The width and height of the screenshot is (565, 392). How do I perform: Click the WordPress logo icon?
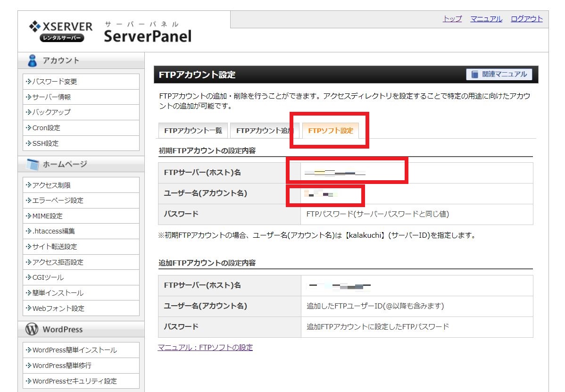coord(32,329)
